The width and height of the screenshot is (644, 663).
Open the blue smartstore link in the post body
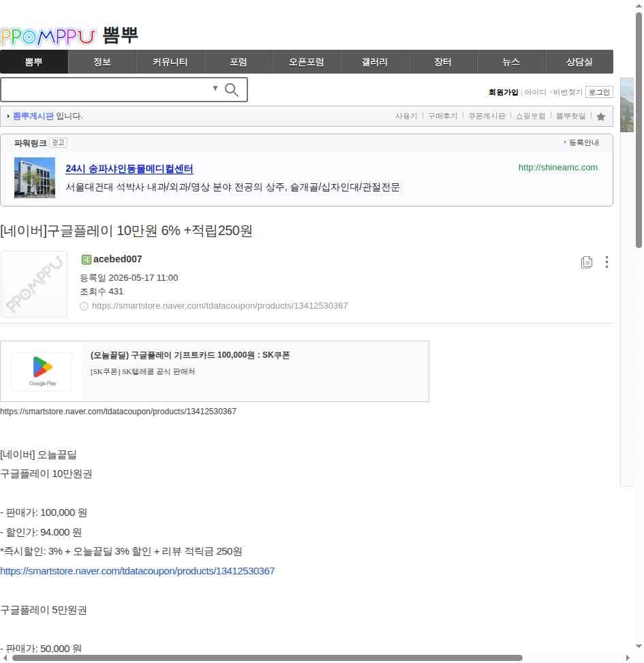[x=138, y=571]
